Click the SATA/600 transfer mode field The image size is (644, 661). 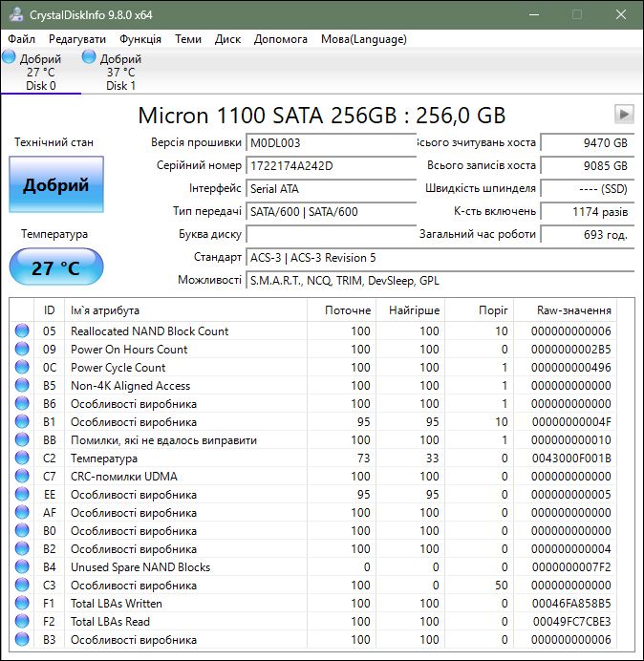point(331,211)
